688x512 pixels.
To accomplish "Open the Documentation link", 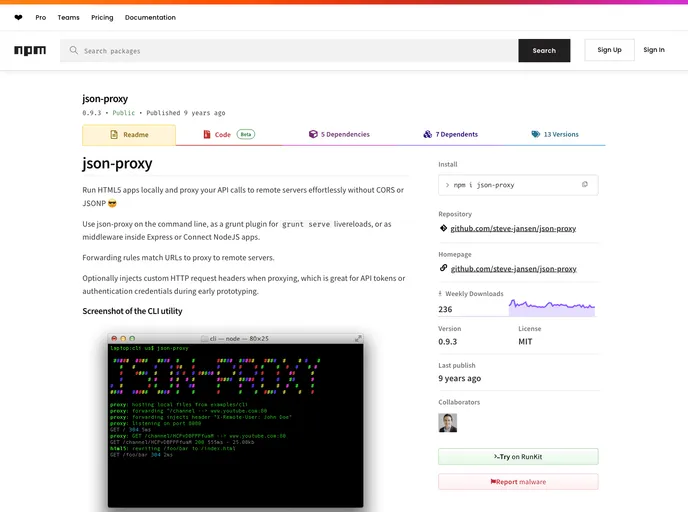I will (150, 18).
